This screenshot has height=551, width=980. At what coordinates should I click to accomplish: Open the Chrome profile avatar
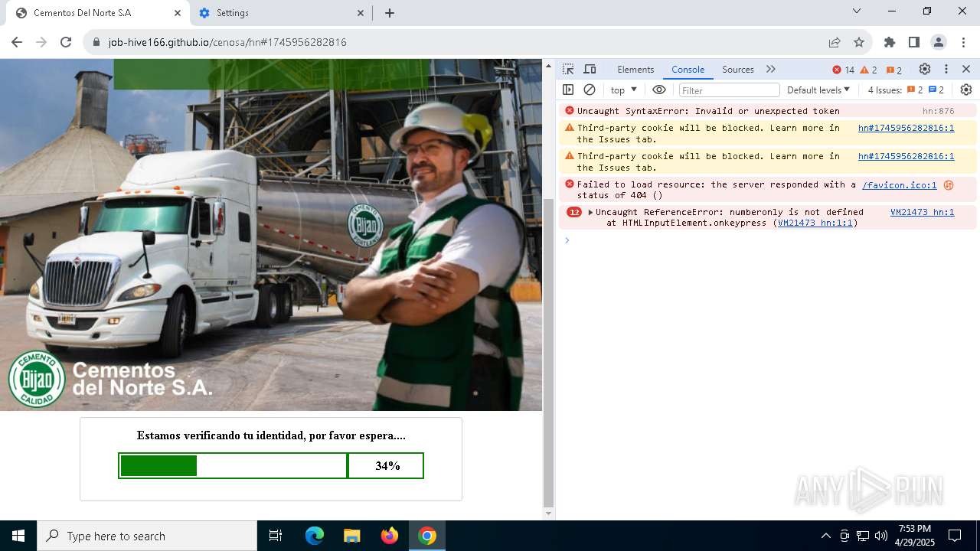[939, 42]
